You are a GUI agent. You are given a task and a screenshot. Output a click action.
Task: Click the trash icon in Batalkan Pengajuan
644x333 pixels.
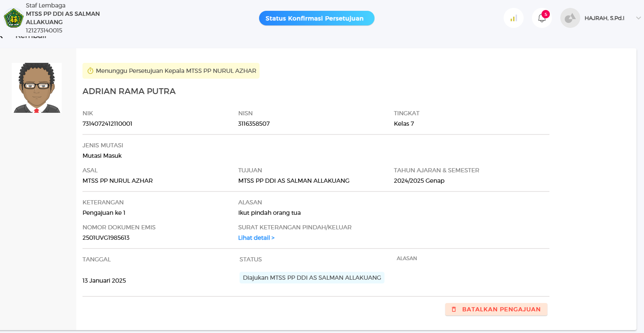454,309
